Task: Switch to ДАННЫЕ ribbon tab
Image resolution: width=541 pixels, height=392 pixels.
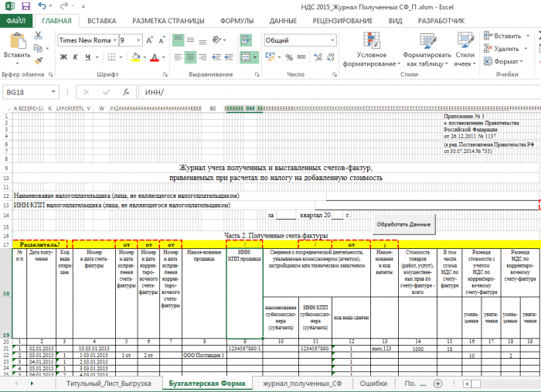Action: [x=284, y=21]
